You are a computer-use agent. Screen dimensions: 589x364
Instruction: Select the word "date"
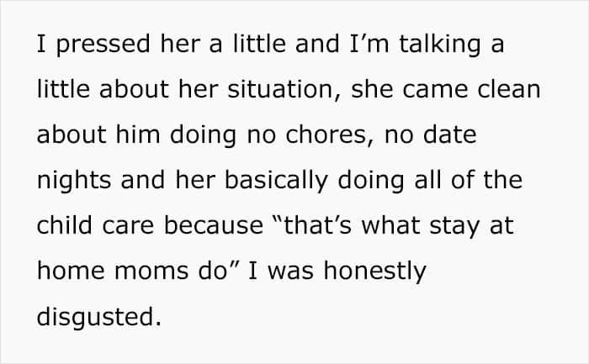450,135
